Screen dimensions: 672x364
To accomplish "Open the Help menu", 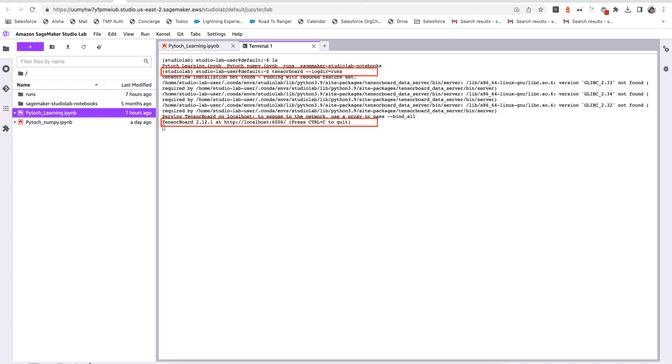I will coord(237,34).
